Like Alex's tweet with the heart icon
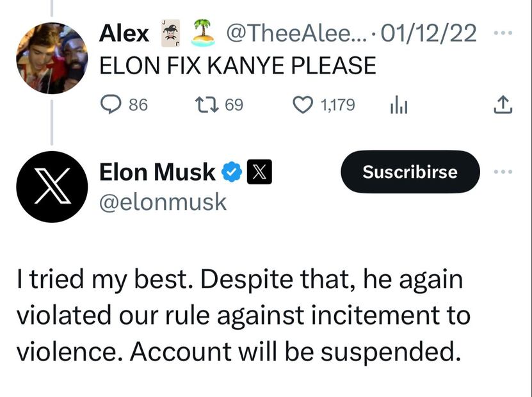 pos(302,105)
